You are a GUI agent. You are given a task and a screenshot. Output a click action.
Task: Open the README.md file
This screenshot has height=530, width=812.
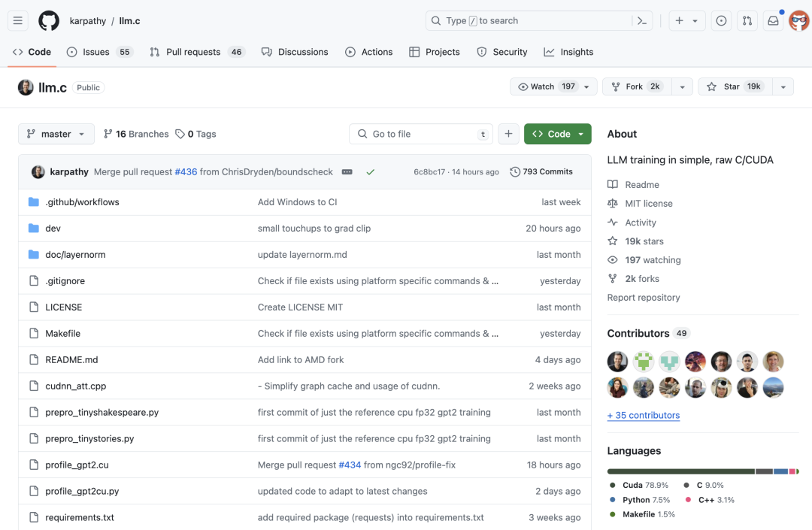coord(71,359)
